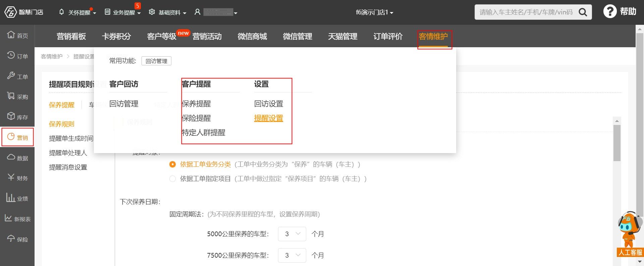Screen dimensions: 644x266
Task: Click the 基础资料 gear icon
Action: [152, 12]
